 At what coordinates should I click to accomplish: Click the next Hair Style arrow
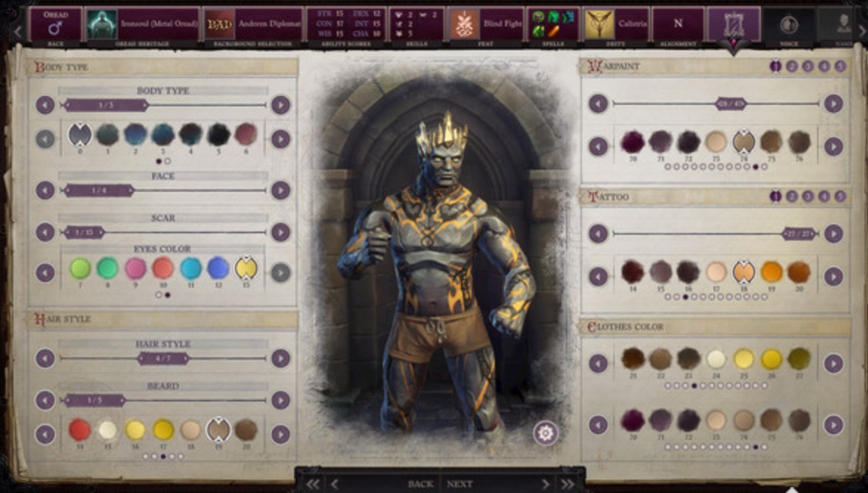(281, 359)
